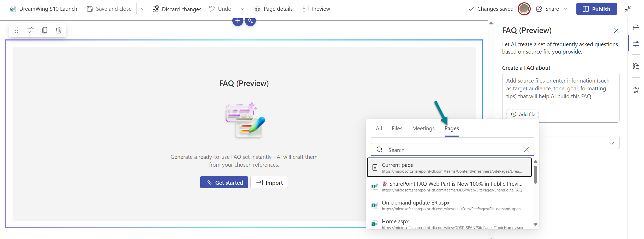Collapse the pane using the shrink arrows icon
Screen dimensions: 644x239
pos(628,9)
